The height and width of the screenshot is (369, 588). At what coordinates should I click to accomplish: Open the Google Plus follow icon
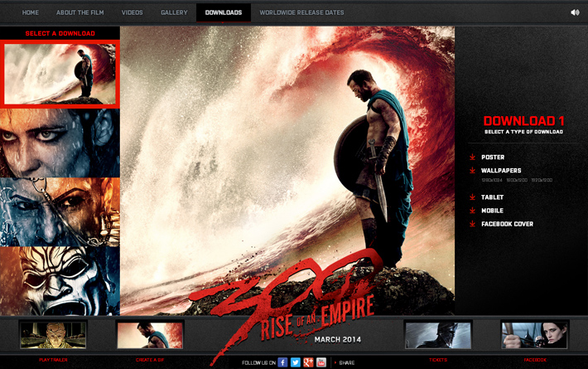point(308,362)
